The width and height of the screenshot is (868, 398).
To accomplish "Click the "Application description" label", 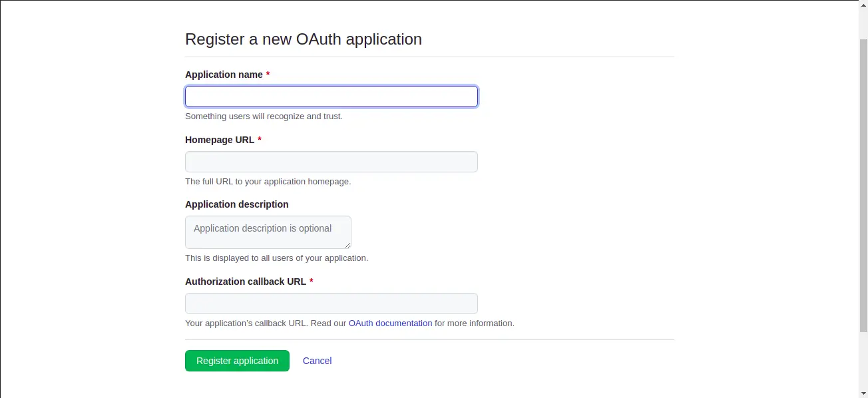I will pyautogui.click(x=237, y=204).
